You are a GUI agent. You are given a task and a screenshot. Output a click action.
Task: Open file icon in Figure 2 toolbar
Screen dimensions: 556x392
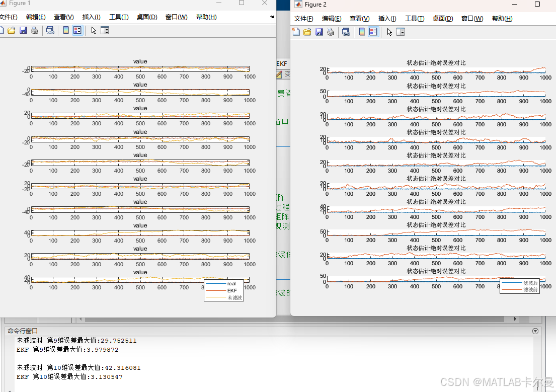307,32
